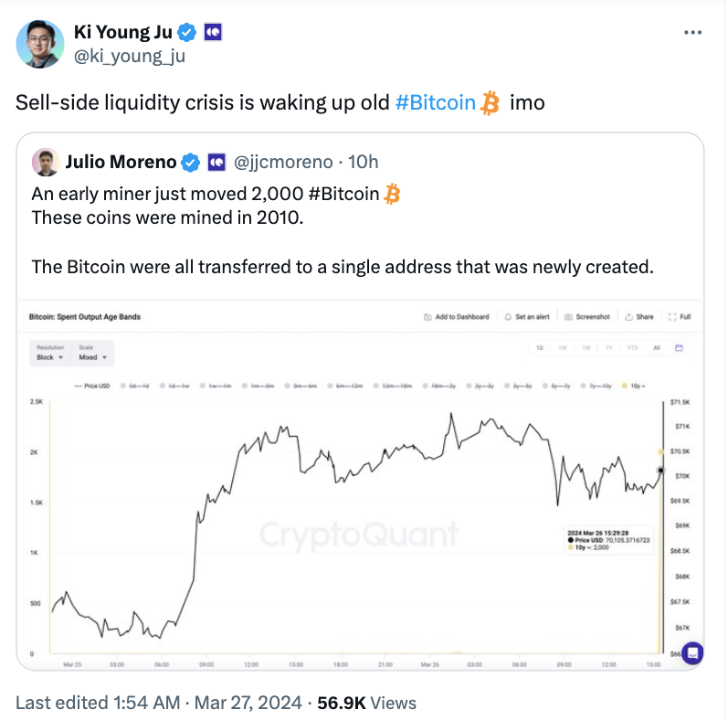Expand chart using the Full button
The image size is (728, 720).
pos(680,317)
